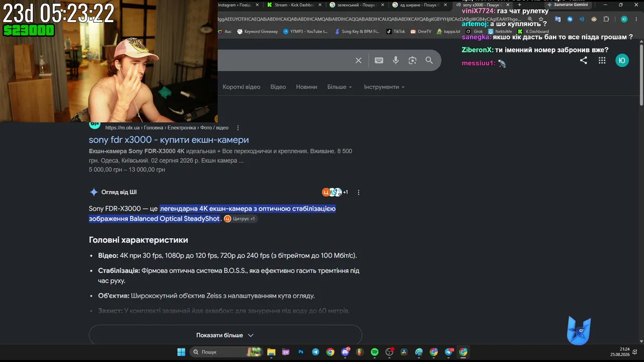Image resolution: width=644 pixels, height=362 pixels.
Task: Expand the Інструменти dropdown
Action: coord(384,87)
